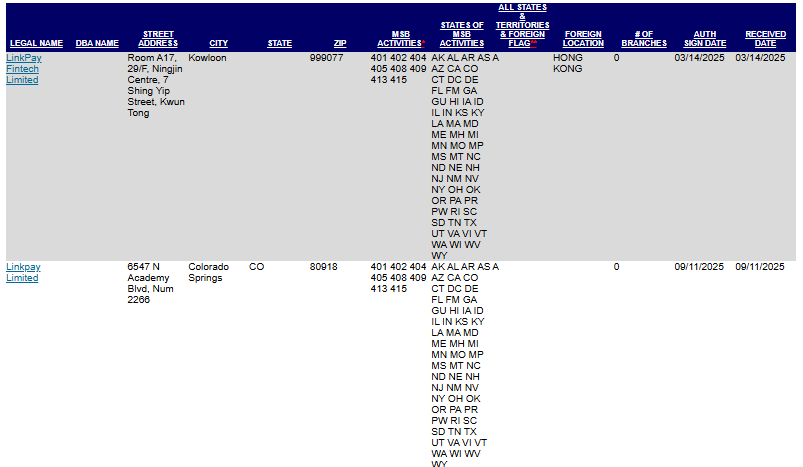The width and height of the screenshot is (803, 467).
Task: Select the 6547 N Academy Blvd address cell
Action: click(x=151, y=283)
